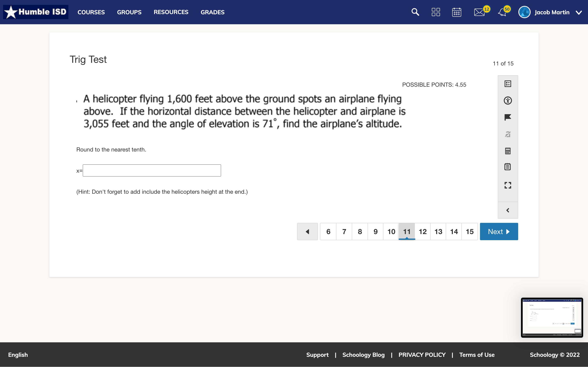Open the GRADES menu
Viewport: 588px width, 367px height.
coord(212,12)
